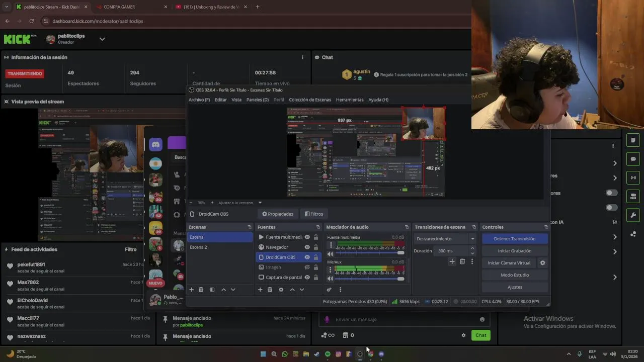Open Desvanecimiento transition dropdown

(445, 239)
